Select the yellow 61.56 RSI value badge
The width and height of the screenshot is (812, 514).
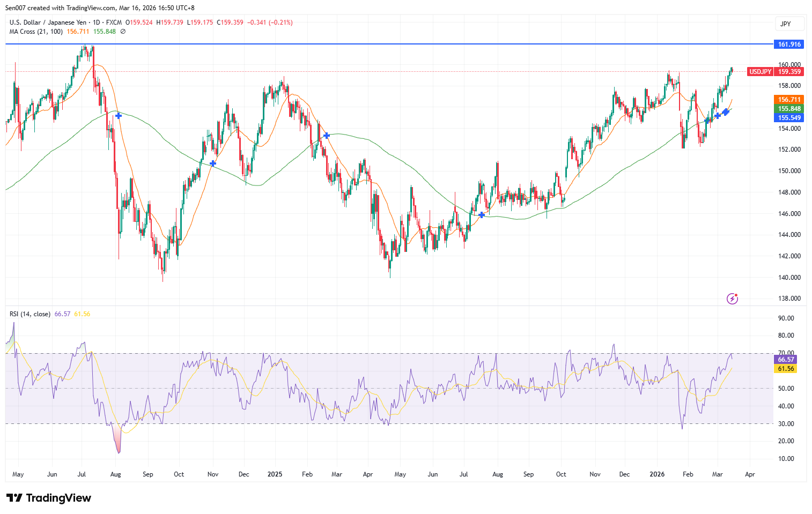coord(785,368)
